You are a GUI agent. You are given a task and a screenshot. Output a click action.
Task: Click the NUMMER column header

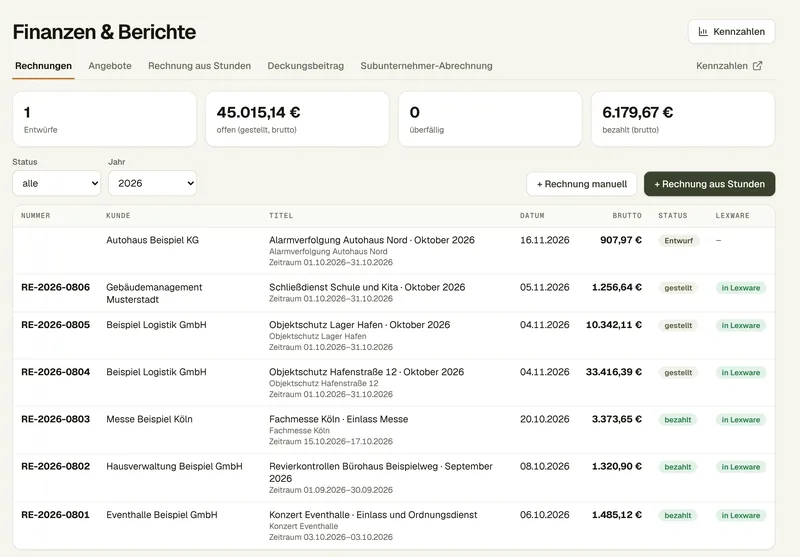click(x=36, y=216)
